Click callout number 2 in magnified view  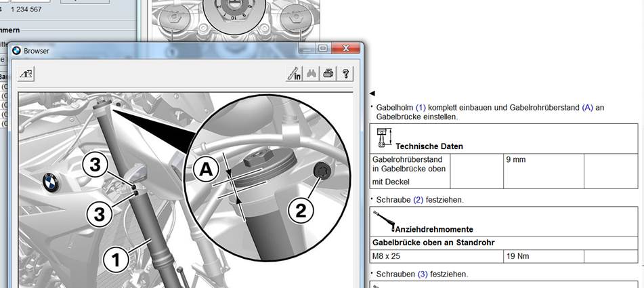click(x=301, y=211)
